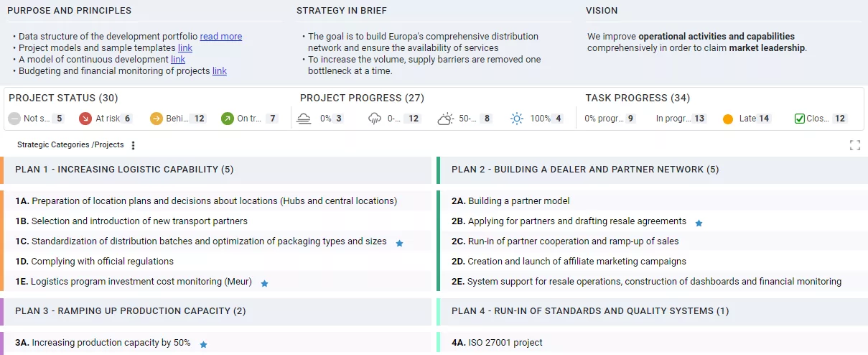Click the Not started grey status icon
This screenshot has height=355, width=868.
[14, 119]
